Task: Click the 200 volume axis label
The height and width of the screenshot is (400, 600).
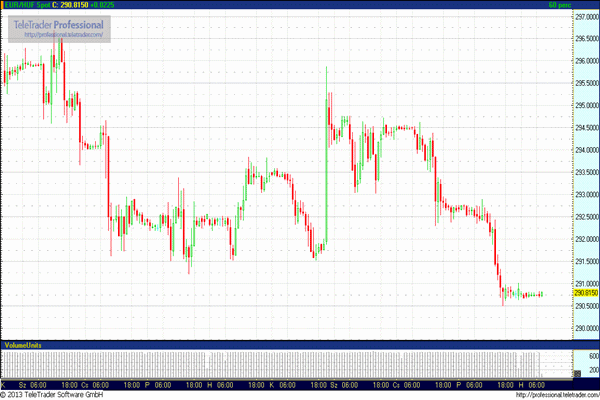Action: coord(591,372)
